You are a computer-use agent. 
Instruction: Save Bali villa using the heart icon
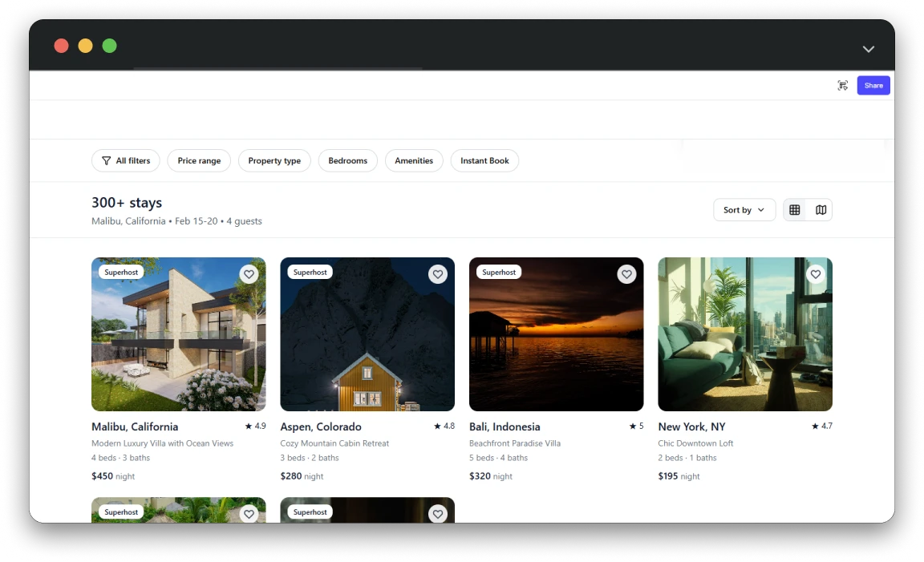pos(626,274)
